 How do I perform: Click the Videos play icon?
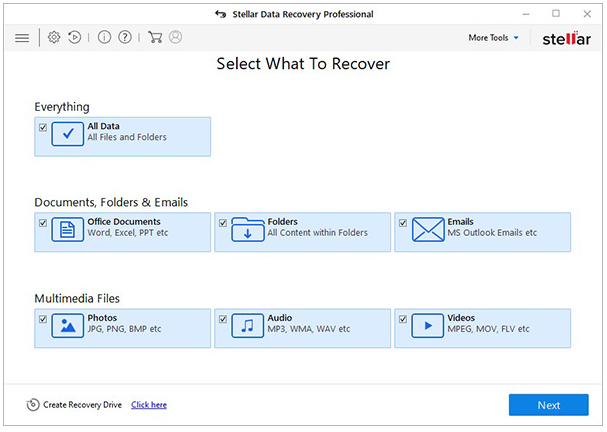(x=427, y=326)
